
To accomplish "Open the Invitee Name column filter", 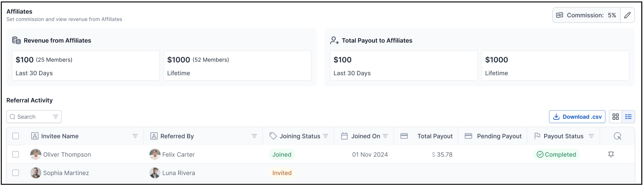I will tap(135, 136).
